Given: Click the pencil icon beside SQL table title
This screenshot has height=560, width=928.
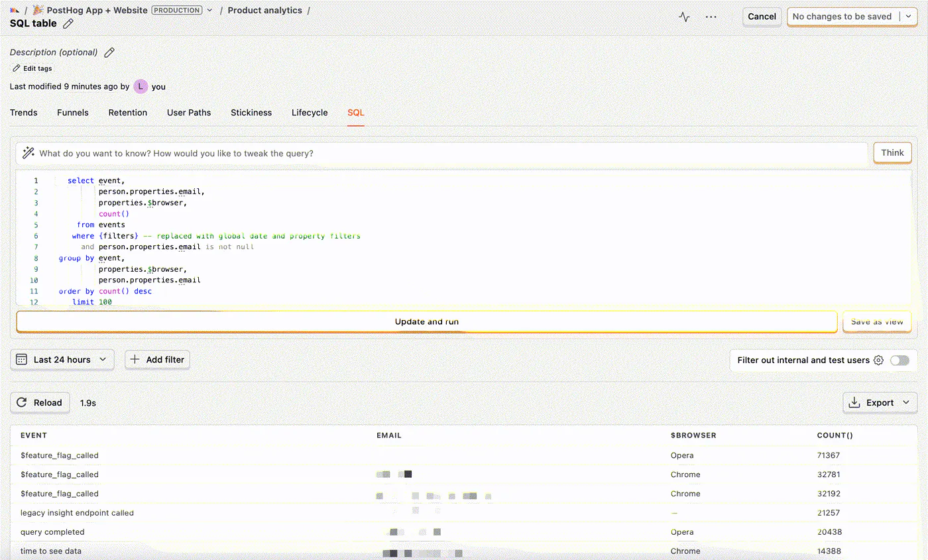Looking at the screenshot, I should (x=68, y=24).
